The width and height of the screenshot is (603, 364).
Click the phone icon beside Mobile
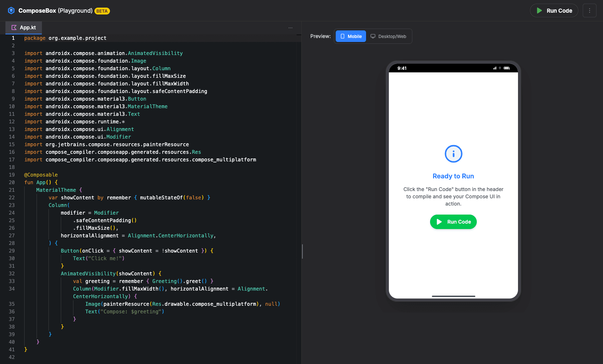(x=343, y=36)
